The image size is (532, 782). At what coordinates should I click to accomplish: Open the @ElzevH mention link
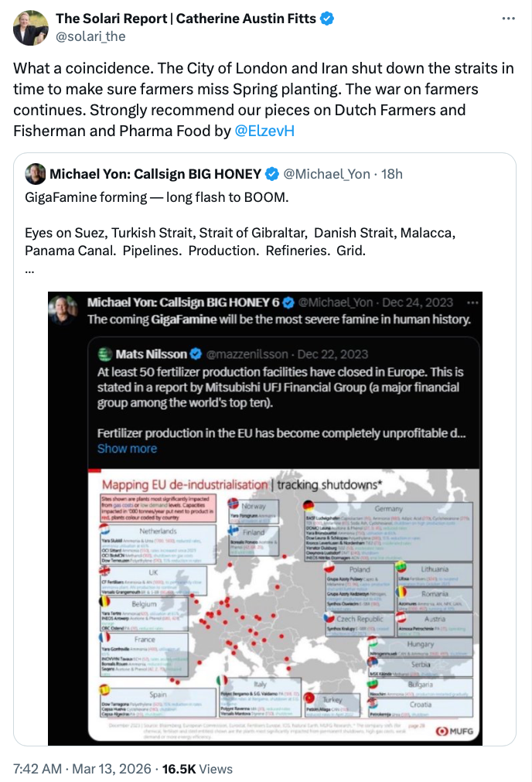(264, 131)
